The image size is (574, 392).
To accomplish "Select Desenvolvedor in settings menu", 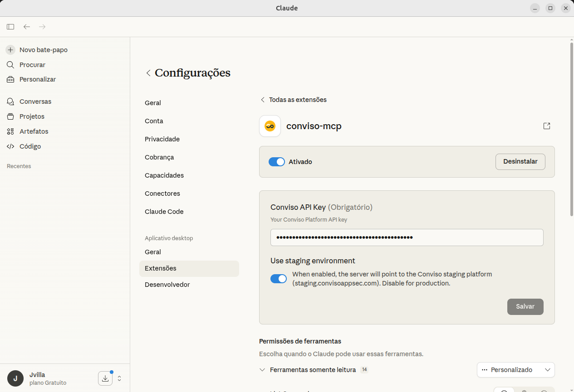I will [x=167, y=285].
